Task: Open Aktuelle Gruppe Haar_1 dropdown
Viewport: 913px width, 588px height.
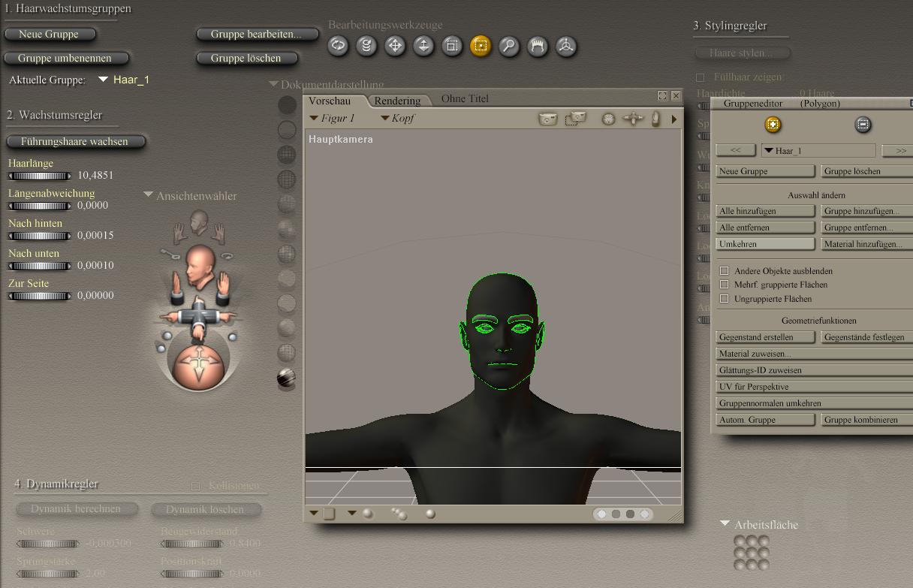Action: click(x=104, y=80)
